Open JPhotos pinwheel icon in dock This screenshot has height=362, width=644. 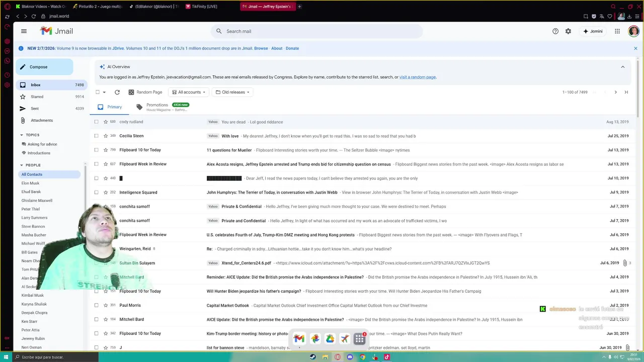(315, 339)
